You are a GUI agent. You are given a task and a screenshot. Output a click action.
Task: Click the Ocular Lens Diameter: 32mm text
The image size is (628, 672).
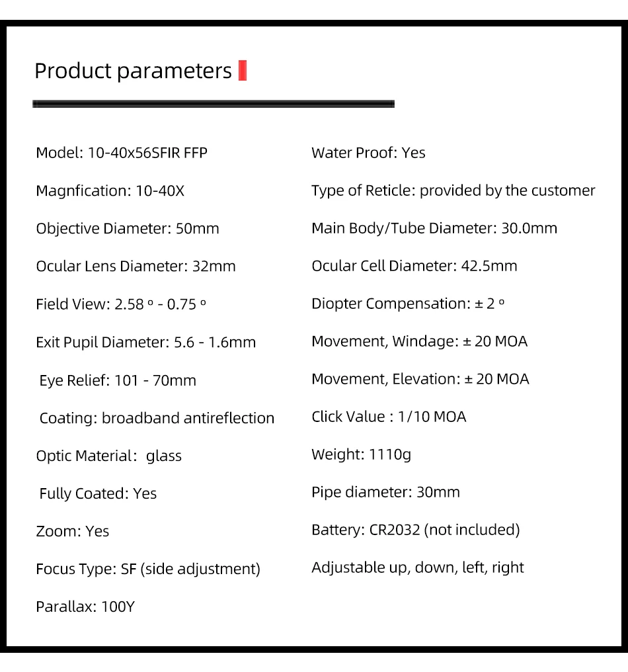(x=136, y=267)
